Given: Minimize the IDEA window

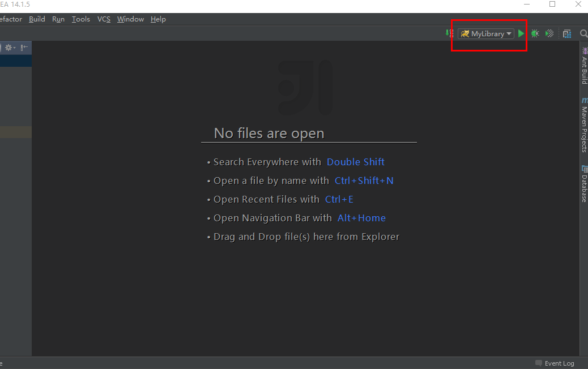Looking at the screenshot, I should point(526,4).
